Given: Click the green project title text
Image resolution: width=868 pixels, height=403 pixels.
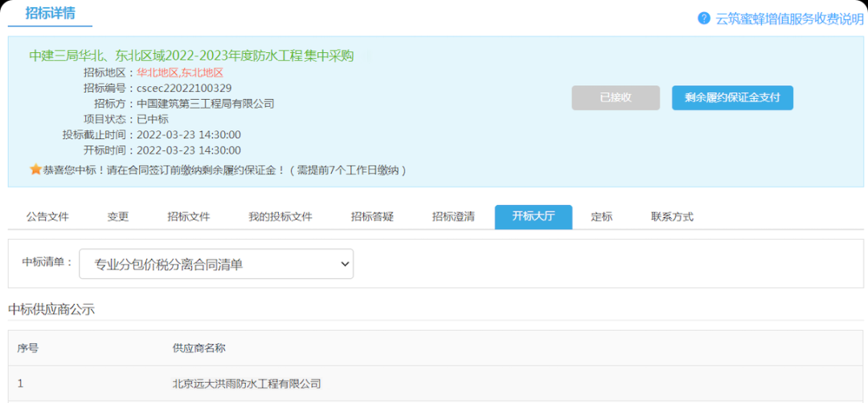Looking at the screenshot, I should tap(191, 56).
